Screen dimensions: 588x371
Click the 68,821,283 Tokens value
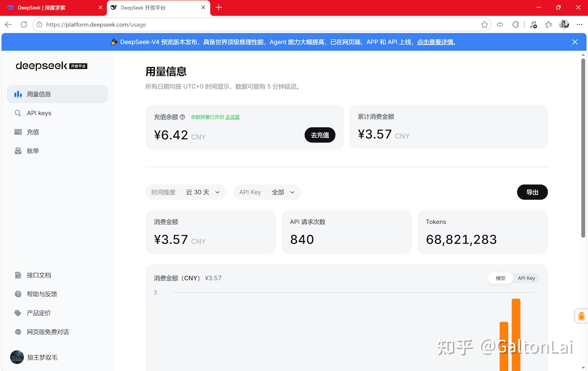pos(461,239)
